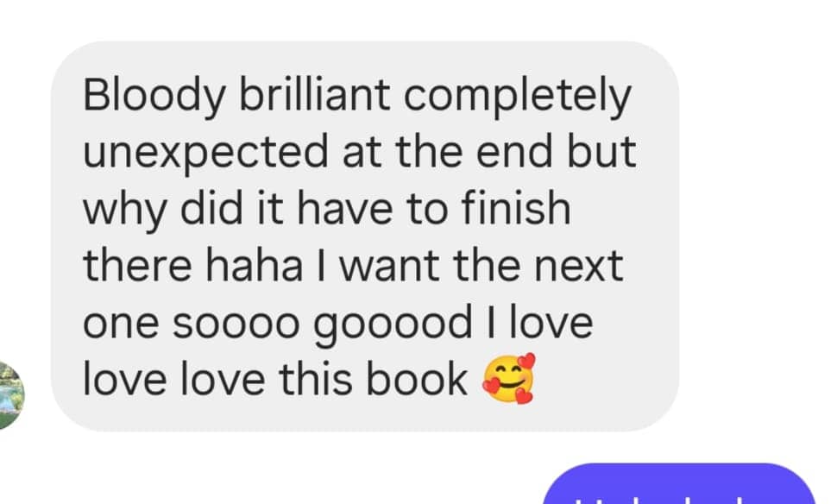This screenshot has width=837, height=504.
Task: Click the word "finish" in the message
Action: tap(516, 208)
